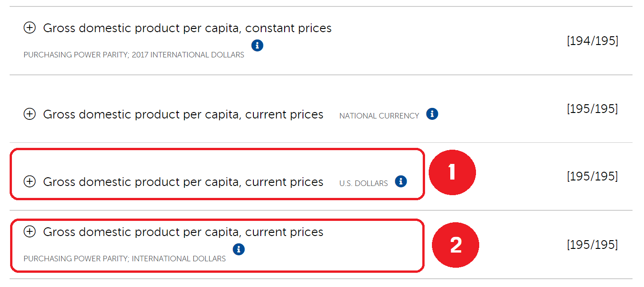Viewport: 644px width, 287px height.
Task: Select "Gross domestic product per capita, constant prices" title
Action: pyautogui.click(x=187, y=28)
